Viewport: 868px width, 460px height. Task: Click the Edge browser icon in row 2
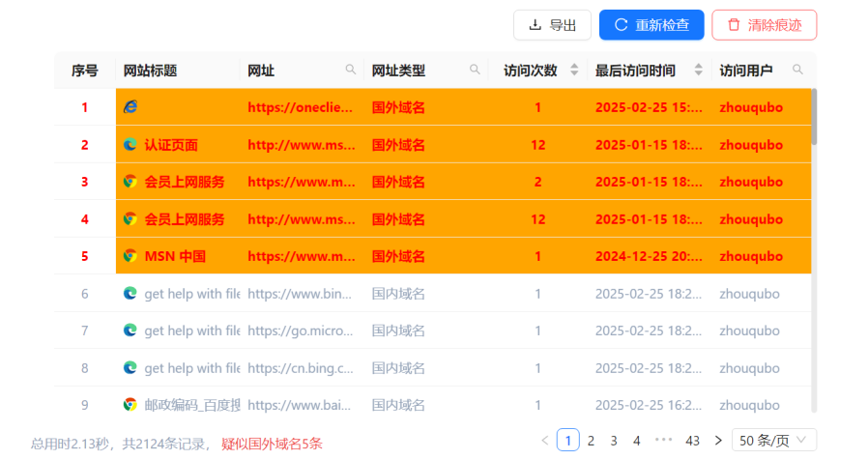pyautogui.click(x=130, y=145)
